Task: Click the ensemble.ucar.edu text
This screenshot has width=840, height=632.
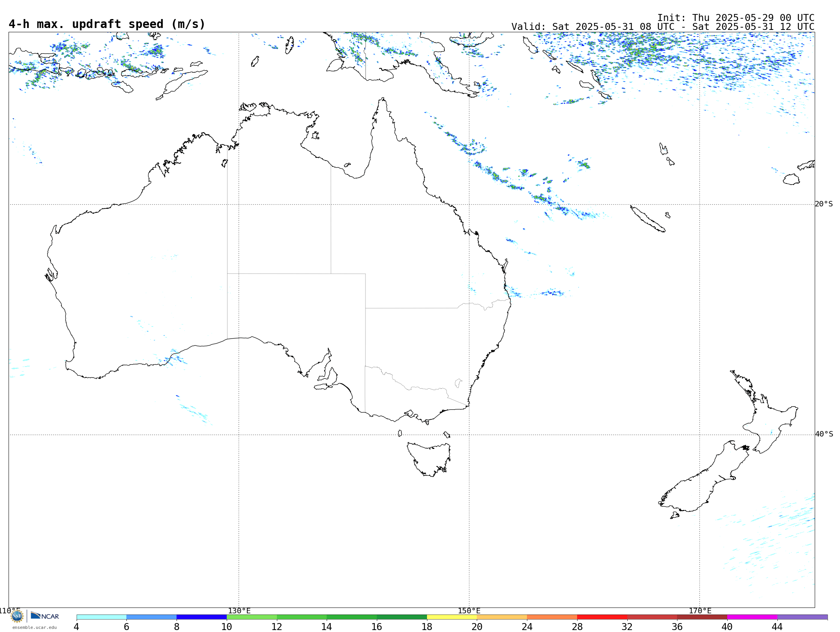Action: click(x=34, y=627)
